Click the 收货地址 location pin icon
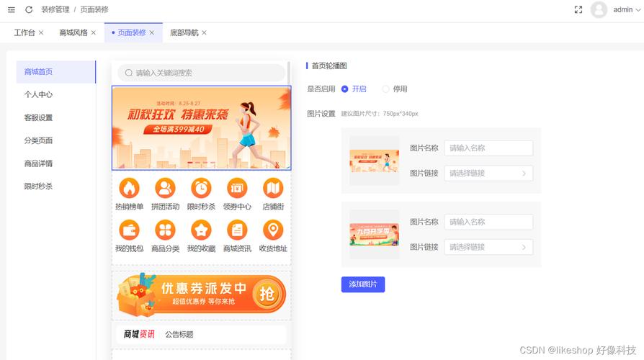Screen dimensions: 644x360 click(x=273, y=230)
